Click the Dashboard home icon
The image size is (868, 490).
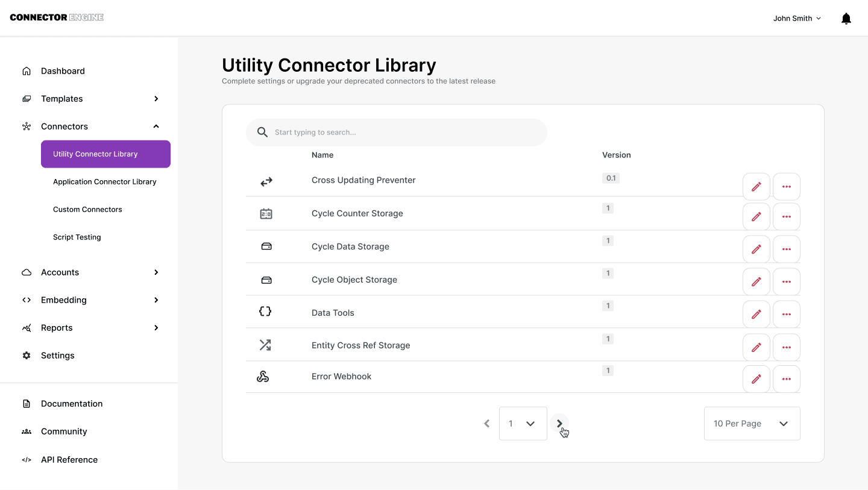pos(27,71)
